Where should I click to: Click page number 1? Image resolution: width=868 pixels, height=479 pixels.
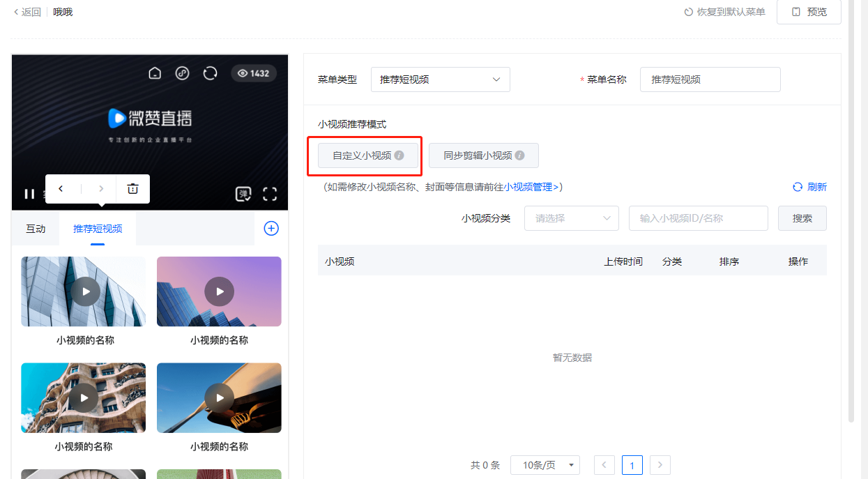pyautogui.click(x=632, y=465)
